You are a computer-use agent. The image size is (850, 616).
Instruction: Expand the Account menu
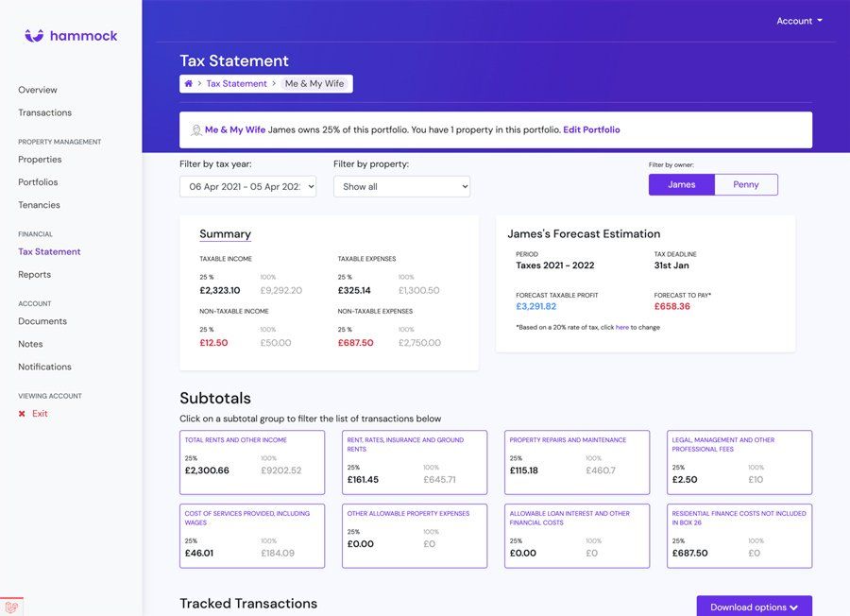point(800,21)
